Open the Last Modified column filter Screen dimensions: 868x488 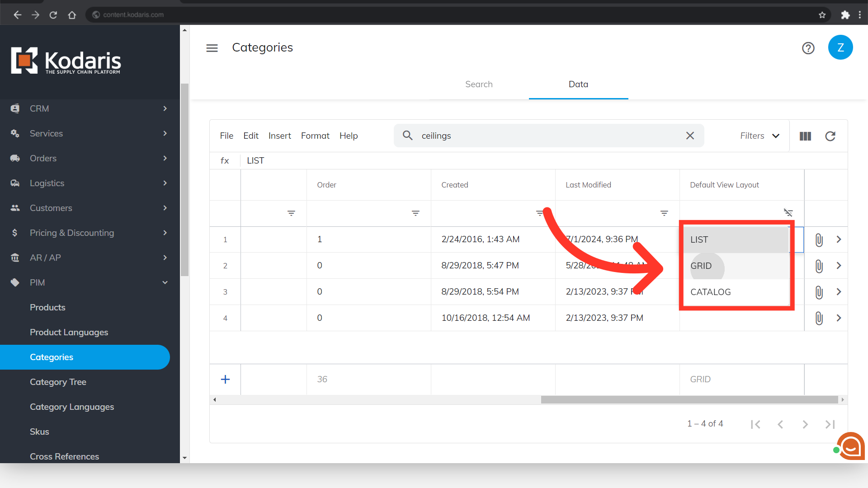coord(664,213)
